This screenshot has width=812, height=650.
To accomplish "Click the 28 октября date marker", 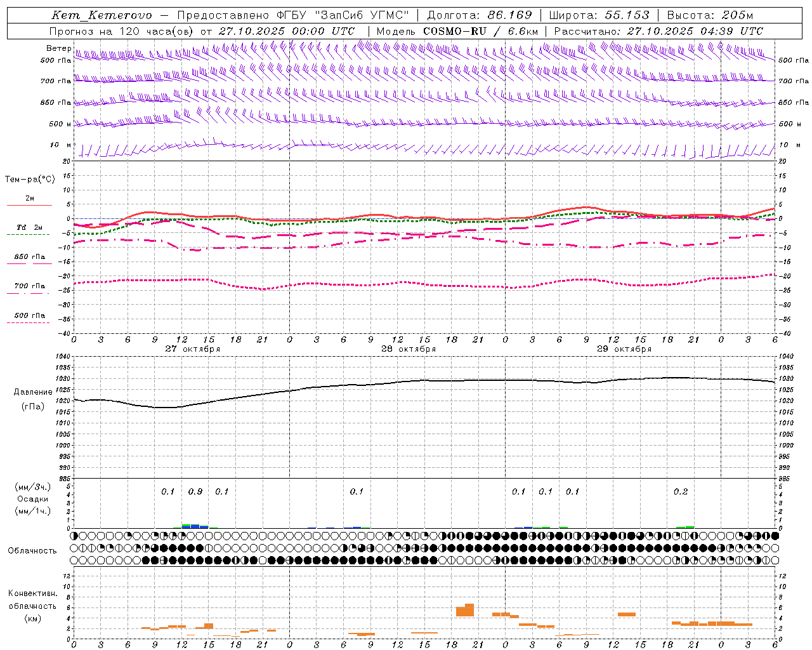I will (409, 349).
